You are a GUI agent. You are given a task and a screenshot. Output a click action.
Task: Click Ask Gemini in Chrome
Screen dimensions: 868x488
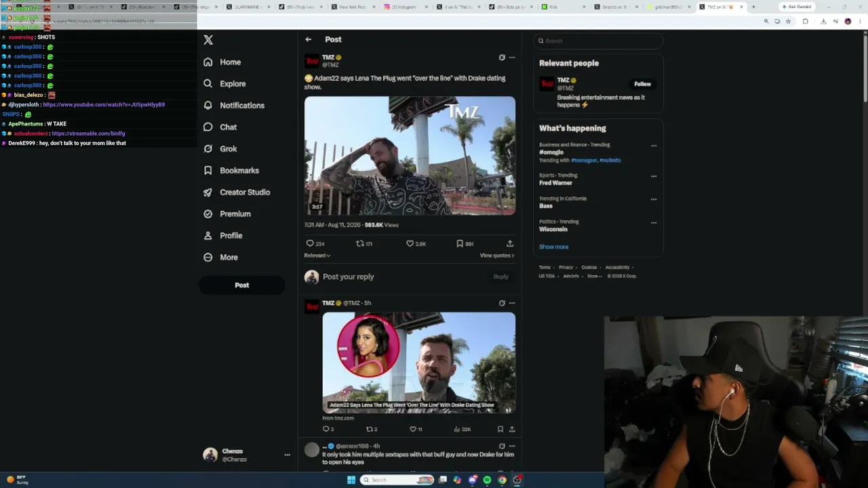[796, 7]
